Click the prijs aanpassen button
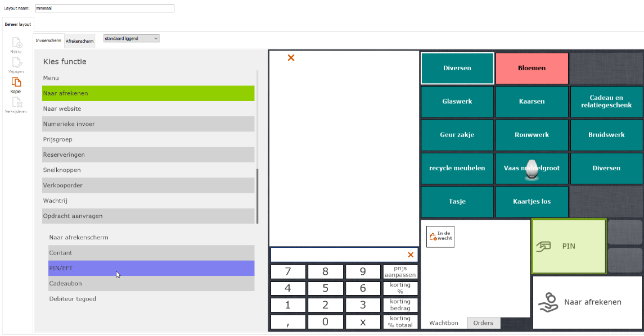This screenshot has height=336, width=644. [400, 272]
